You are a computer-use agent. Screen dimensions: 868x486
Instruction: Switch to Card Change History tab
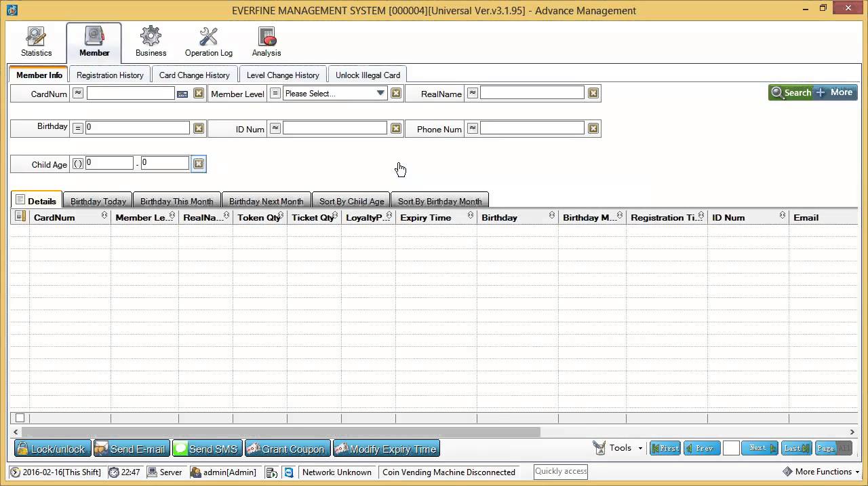(x=194, y=75)
